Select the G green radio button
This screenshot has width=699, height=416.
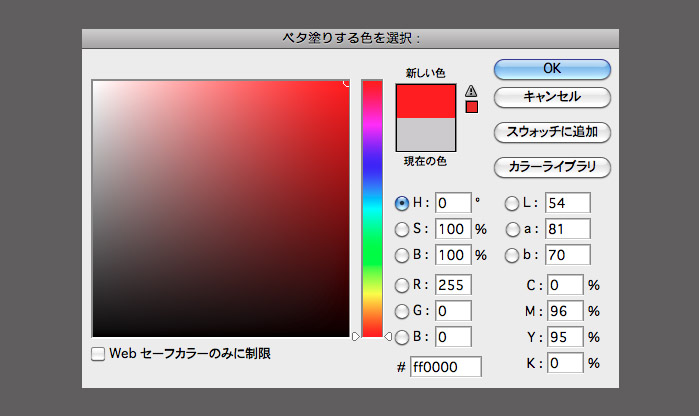(x=402, y=311)
